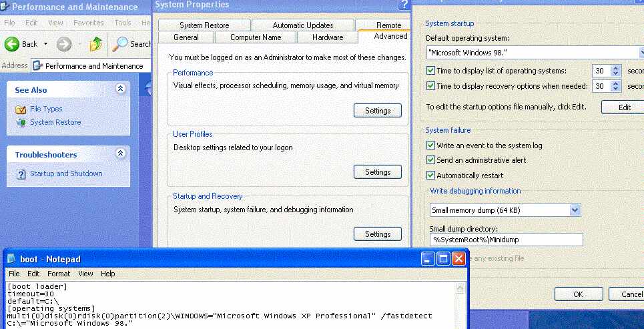Open Explorer window Favorites menu
644x329 pixels.
click(x=88, y=23)
